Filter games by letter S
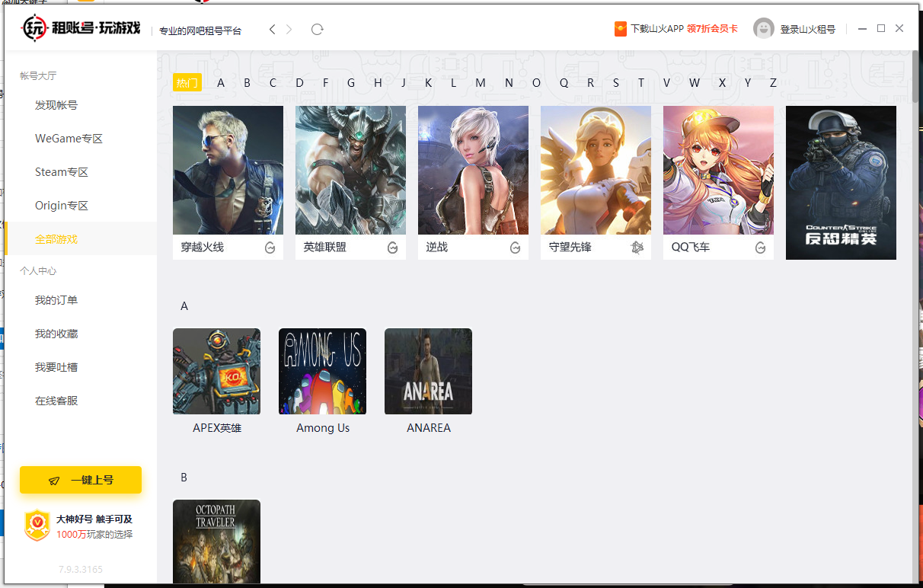Image resolution: width=923 pixels, height=588 pixels. (616, 83)
